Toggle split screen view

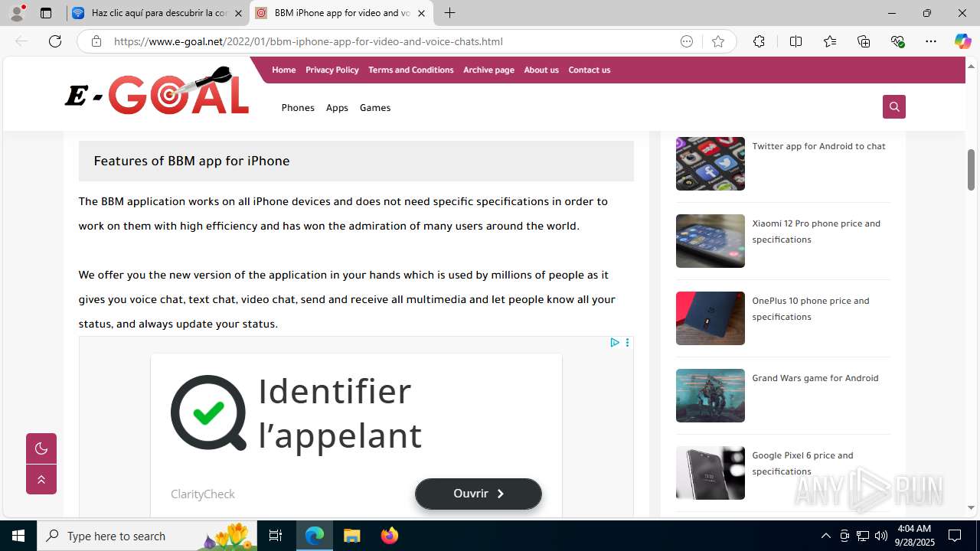pos(795,41)
